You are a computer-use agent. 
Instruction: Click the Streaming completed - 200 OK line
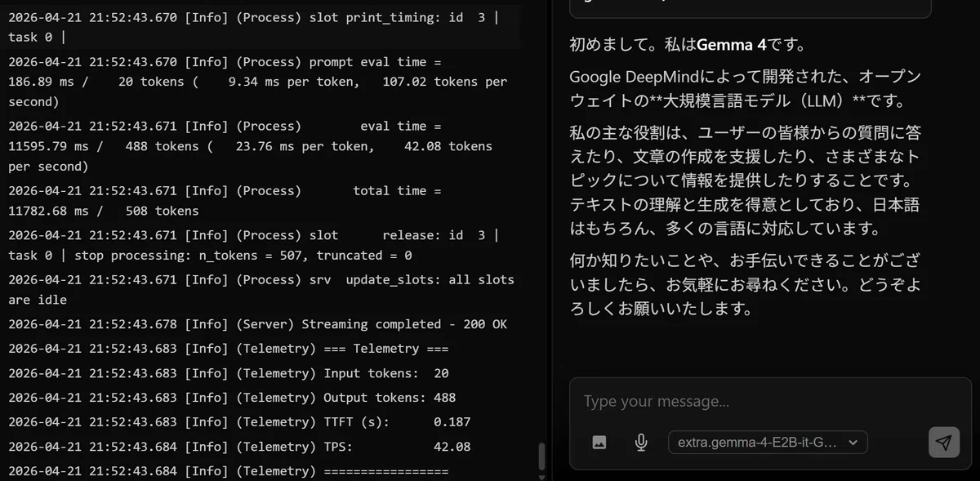(x=257, y=324)
